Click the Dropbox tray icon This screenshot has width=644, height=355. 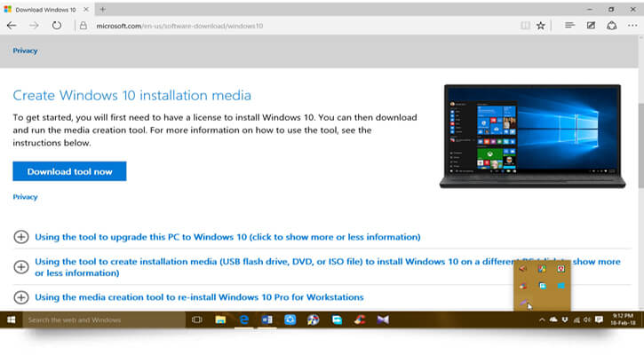click(565, 319)
